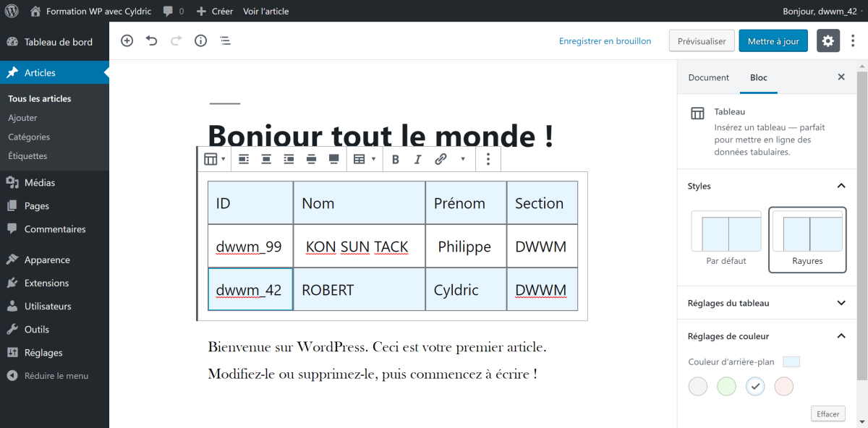Click the align center icon
The width and height of the screenshot is (868, 428).
[x=266, y=159]
